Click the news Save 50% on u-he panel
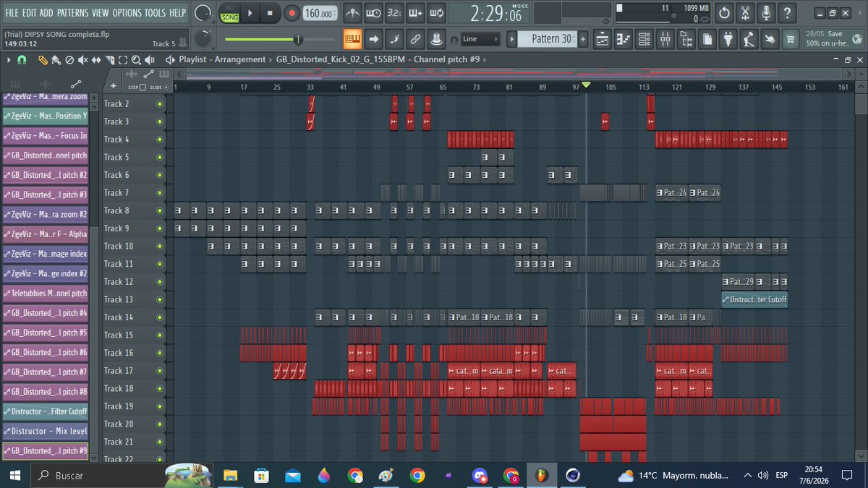The height and width of the screenshot is (488, 868). click(835, 39)
